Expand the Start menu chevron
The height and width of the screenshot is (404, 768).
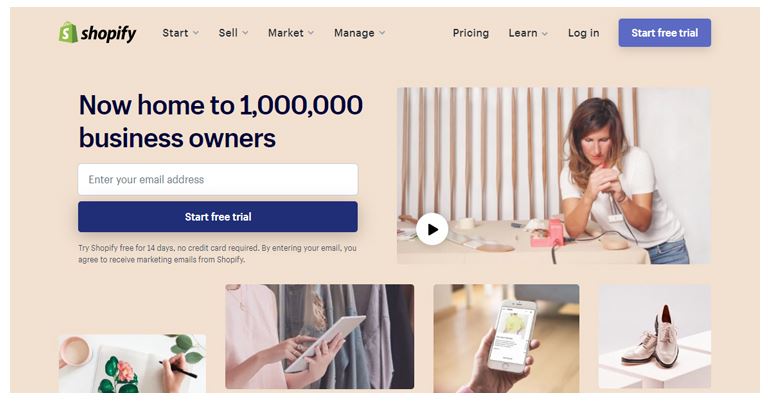[196, 33]
